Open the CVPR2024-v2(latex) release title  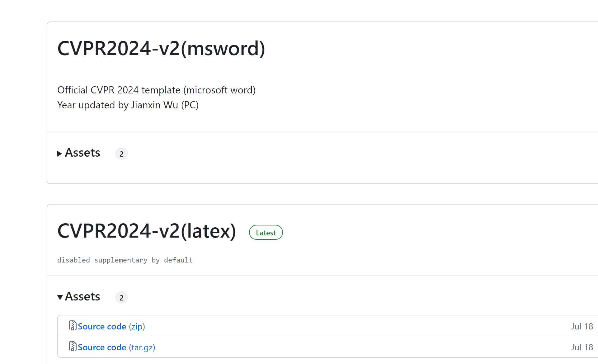click(147, 231)
